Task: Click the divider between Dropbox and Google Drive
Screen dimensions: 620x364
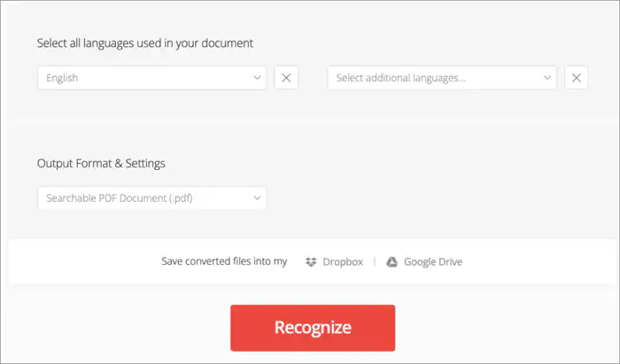Action: pyautogui.click(x=374, y=262)
